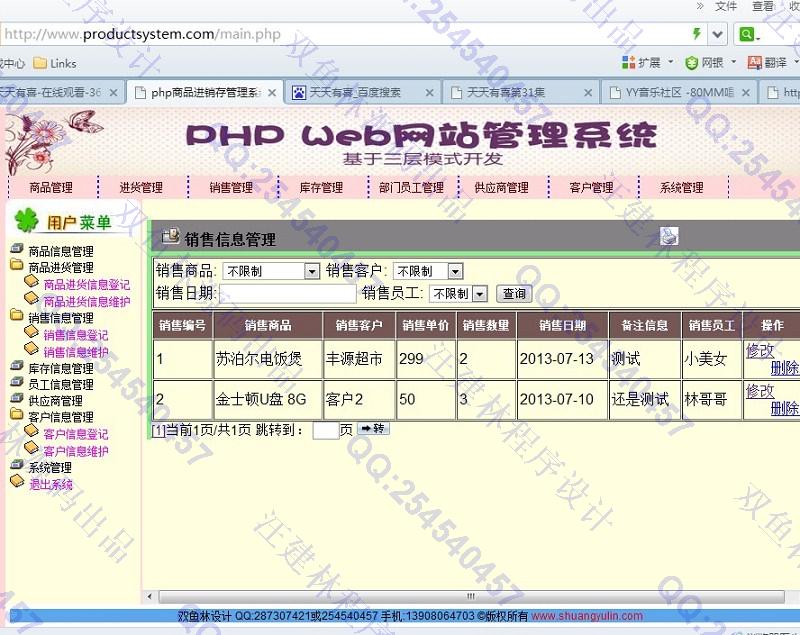Click the 销售信息管理 header icon

tap(170, 235)
